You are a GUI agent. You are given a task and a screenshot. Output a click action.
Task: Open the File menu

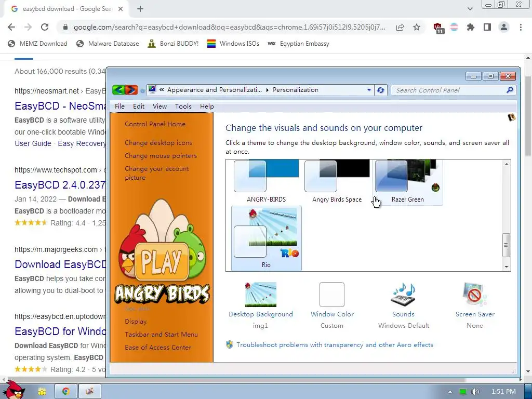[x=119, y=106]
